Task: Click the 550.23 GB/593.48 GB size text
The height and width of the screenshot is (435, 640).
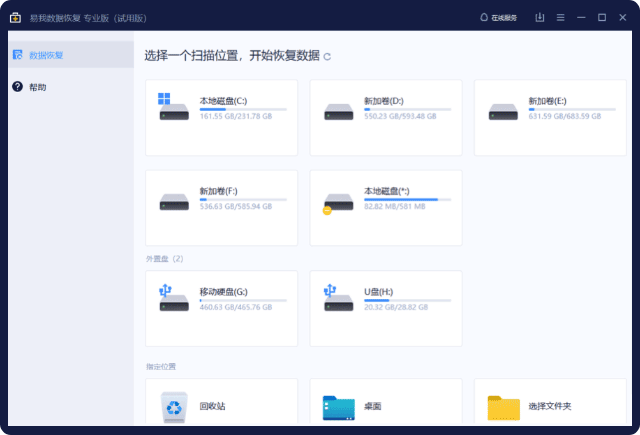Action: coord(400,116)
